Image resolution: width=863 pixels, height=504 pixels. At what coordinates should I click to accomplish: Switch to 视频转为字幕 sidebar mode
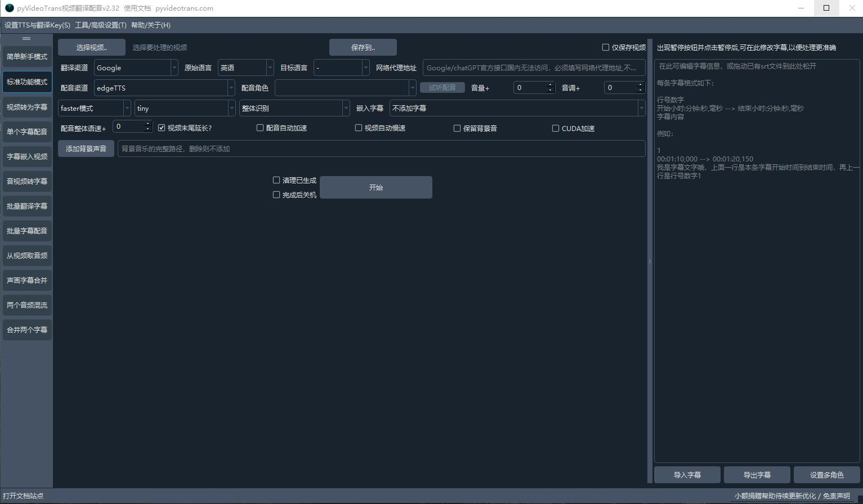[x=27, y=107]
